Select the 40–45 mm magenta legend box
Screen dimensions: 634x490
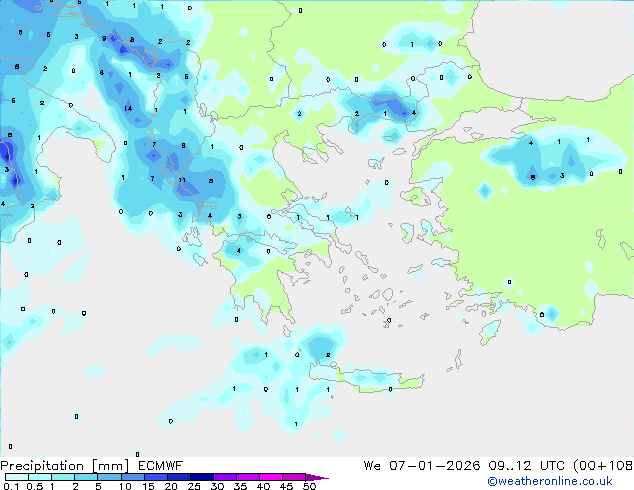pos(271,477)
